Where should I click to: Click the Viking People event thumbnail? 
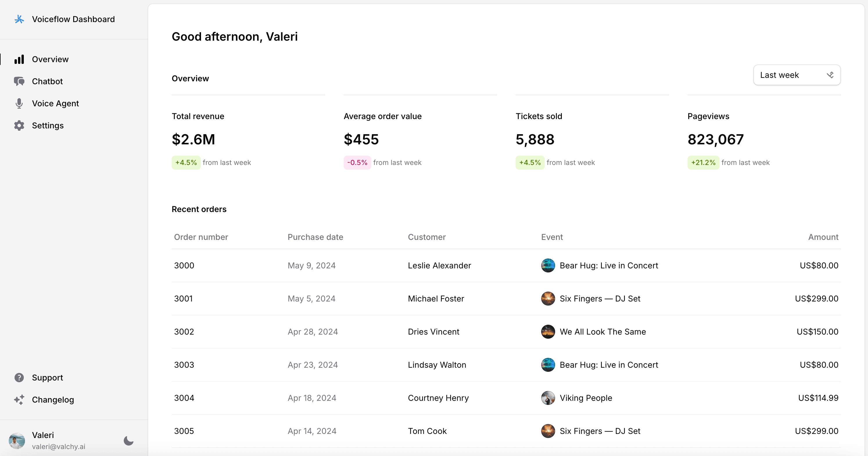(x=548, y=398)
